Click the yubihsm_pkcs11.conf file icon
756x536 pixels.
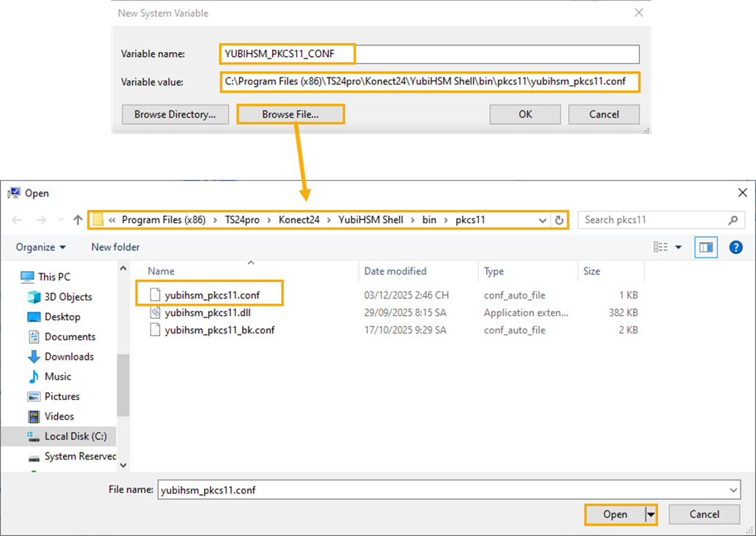click(155, 295)
